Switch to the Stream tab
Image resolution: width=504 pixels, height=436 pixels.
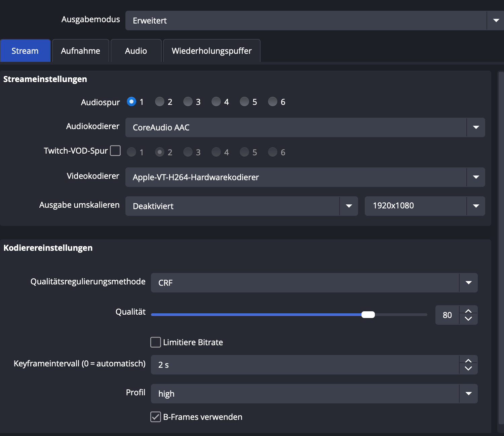click(x=25, y=51)
